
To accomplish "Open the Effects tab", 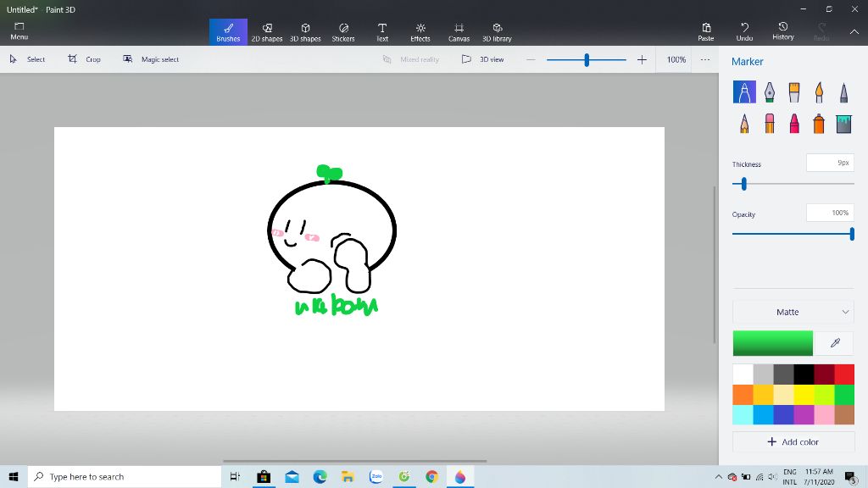I will (420, 32).
